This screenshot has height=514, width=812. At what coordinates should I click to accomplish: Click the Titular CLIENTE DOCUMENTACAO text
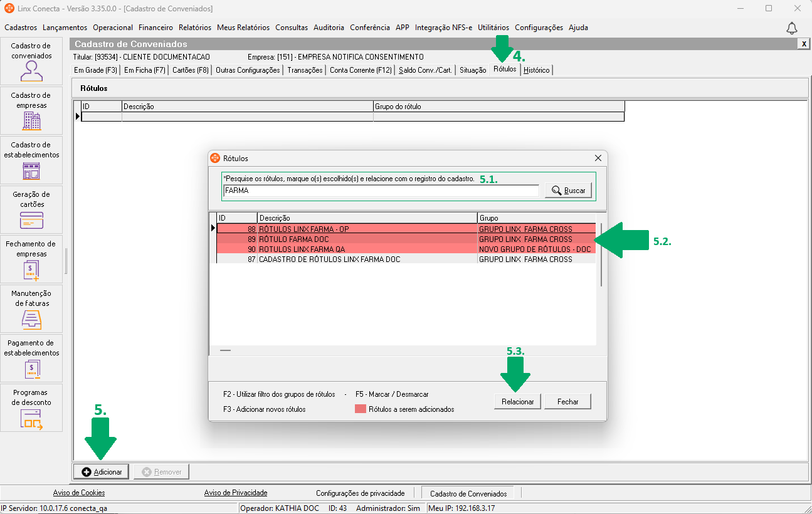point(142,57)
